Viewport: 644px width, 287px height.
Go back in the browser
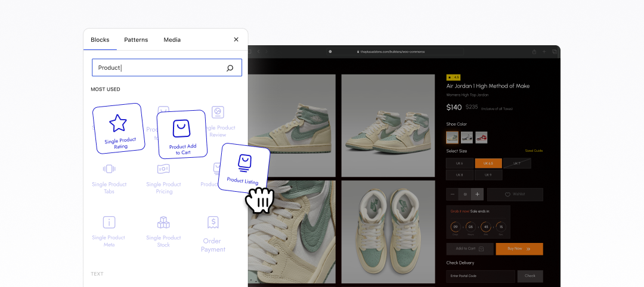(259, 52)
